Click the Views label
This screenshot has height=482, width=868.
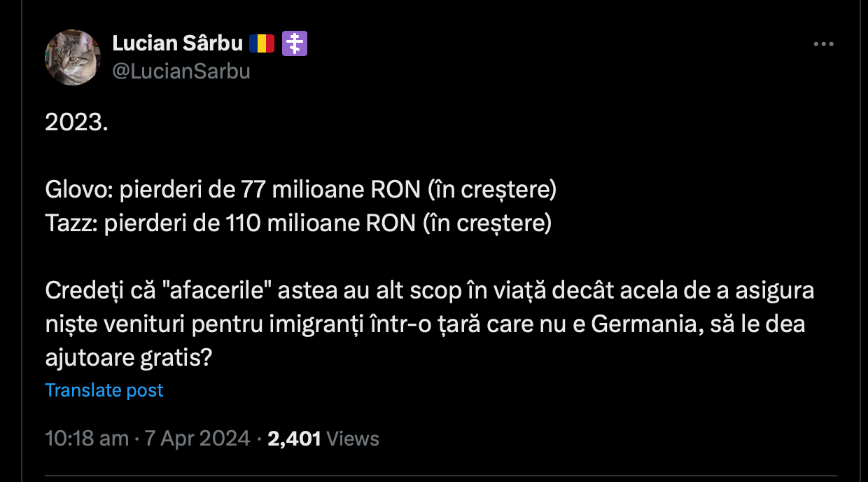coord(353,439)
